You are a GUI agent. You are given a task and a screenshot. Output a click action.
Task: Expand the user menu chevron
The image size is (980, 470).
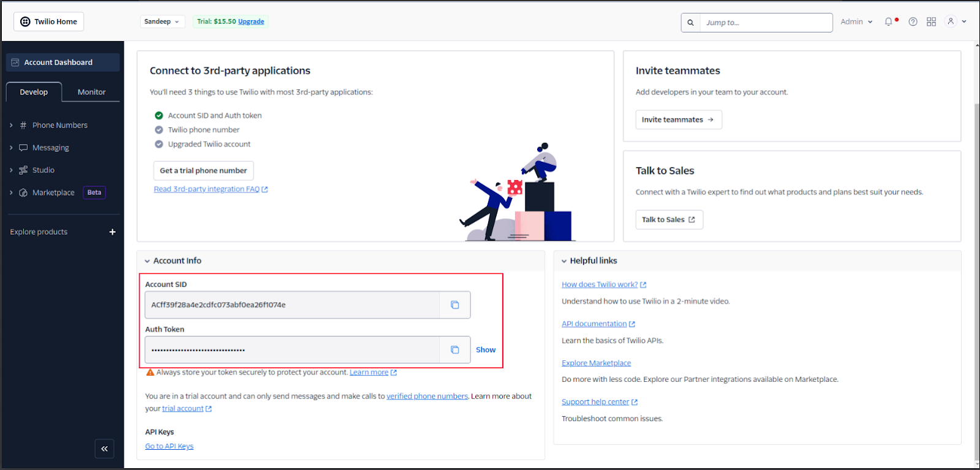click(x=964, y=21)
